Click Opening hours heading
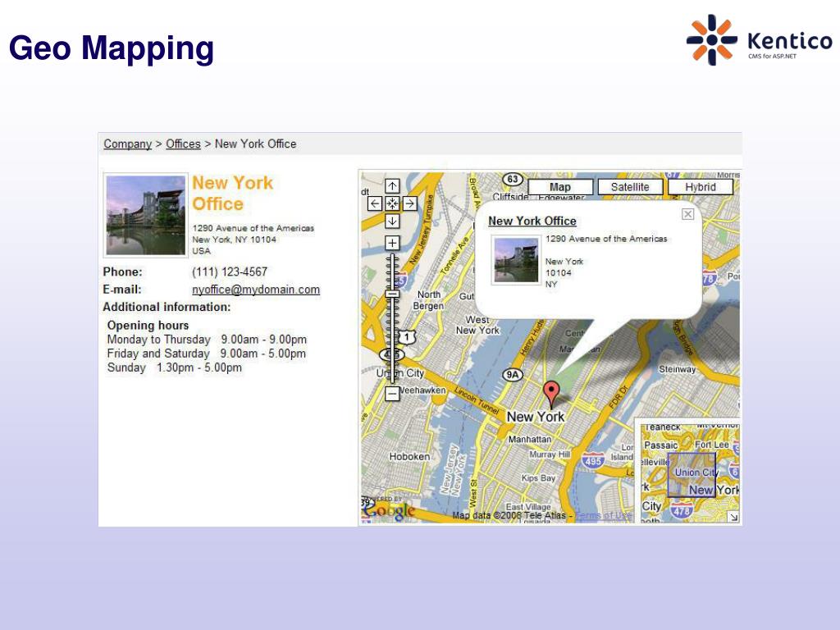The image size is (840, 630). (148, 325)
